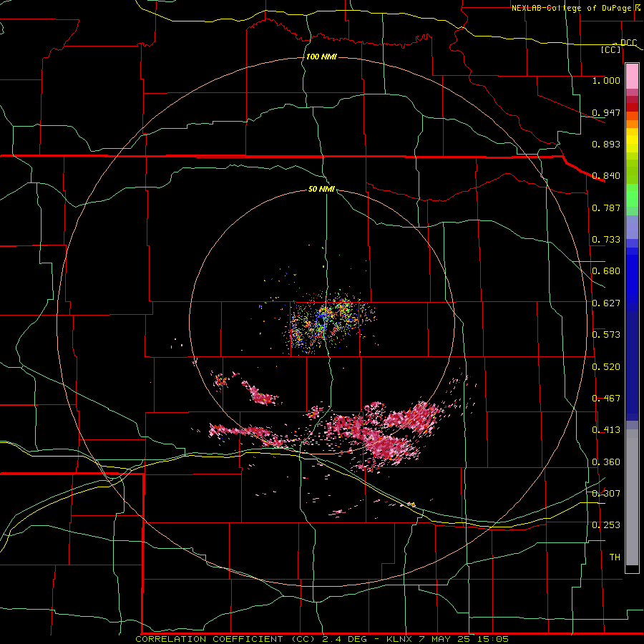Pick the gray lower color bar segment
The width and height of the screenshot is (644, 644).
pos(632,497)
